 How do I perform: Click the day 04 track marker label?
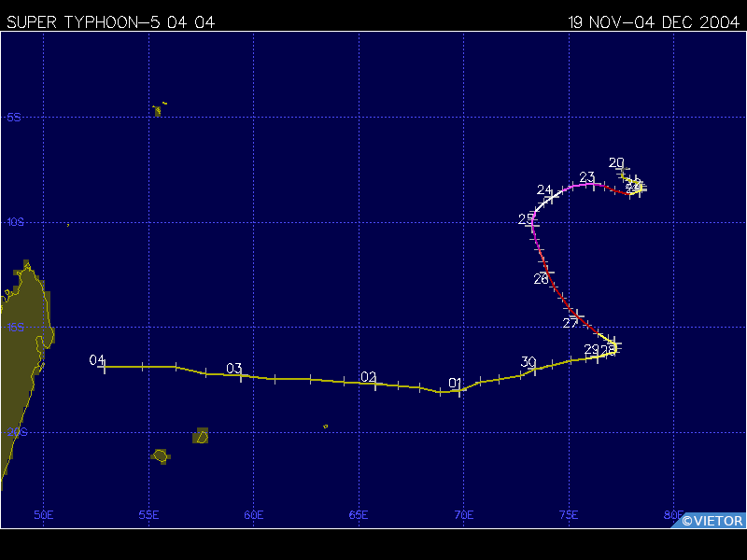97,359
